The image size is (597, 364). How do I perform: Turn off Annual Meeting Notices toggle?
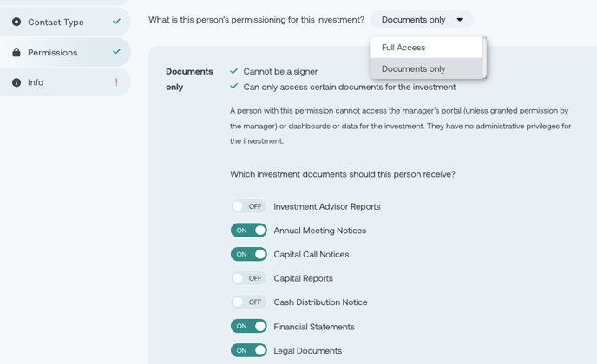point(249,231)
